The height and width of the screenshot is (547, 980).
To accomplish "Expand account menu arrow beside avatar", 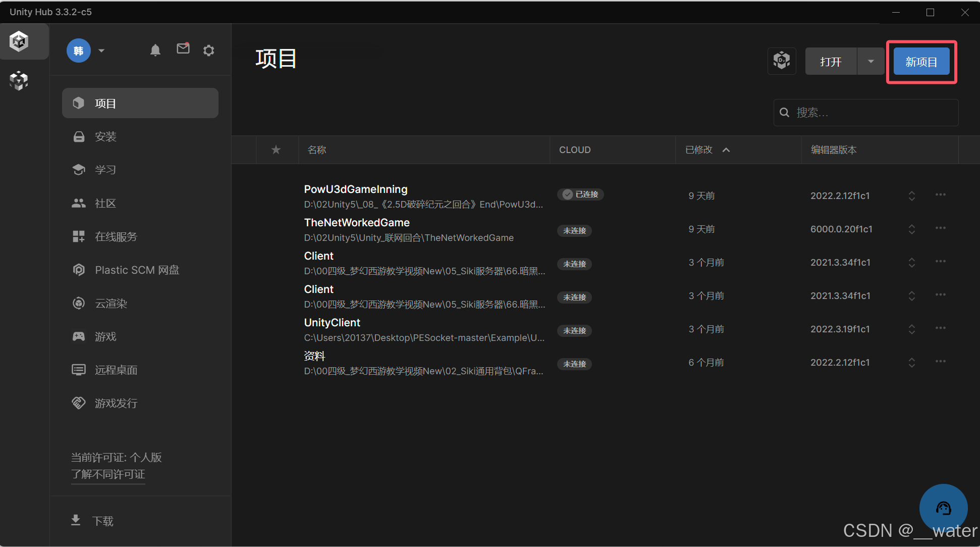I will [101, 51].
